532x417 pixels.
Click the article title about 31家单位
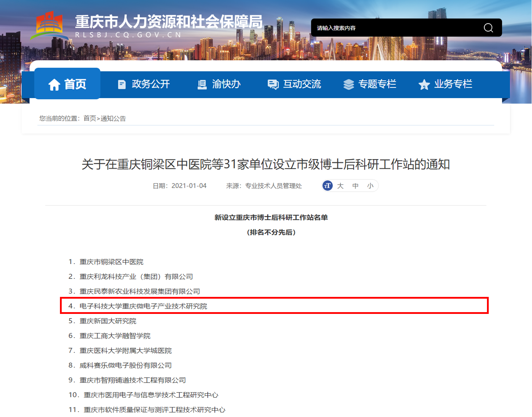pos(266,164)
